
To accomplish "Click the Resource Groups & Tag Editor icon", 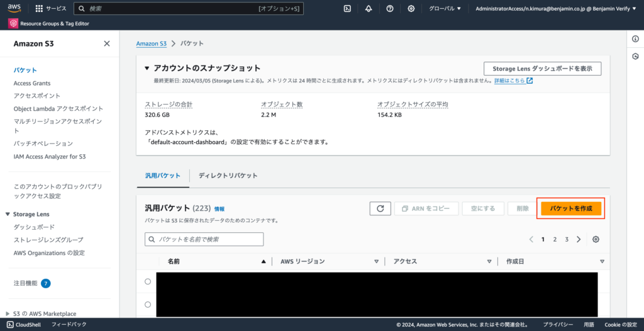I will [x=13, y=23].
